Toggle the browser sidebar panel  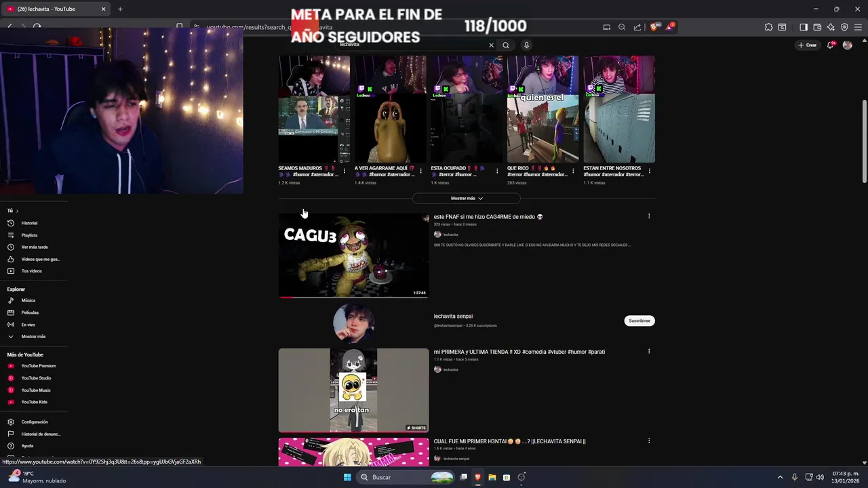pyautogui.click(x=804, y=27)
